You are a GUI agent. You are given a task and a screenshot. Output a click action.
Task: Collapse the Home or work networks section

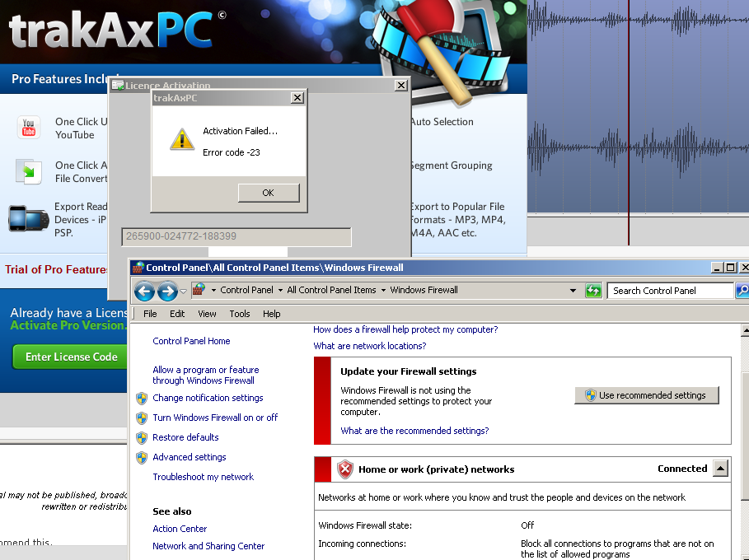coord(720,469)
